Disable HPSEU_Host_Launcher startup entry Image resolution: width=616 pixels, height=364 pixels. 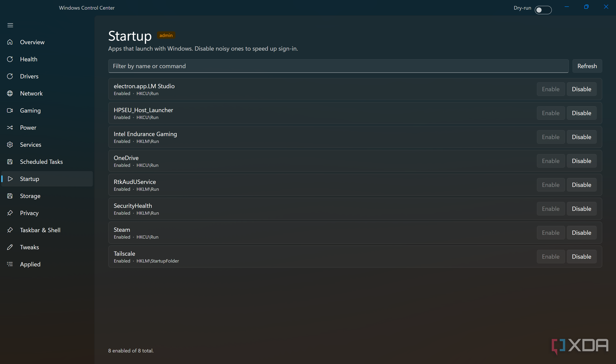581,113
